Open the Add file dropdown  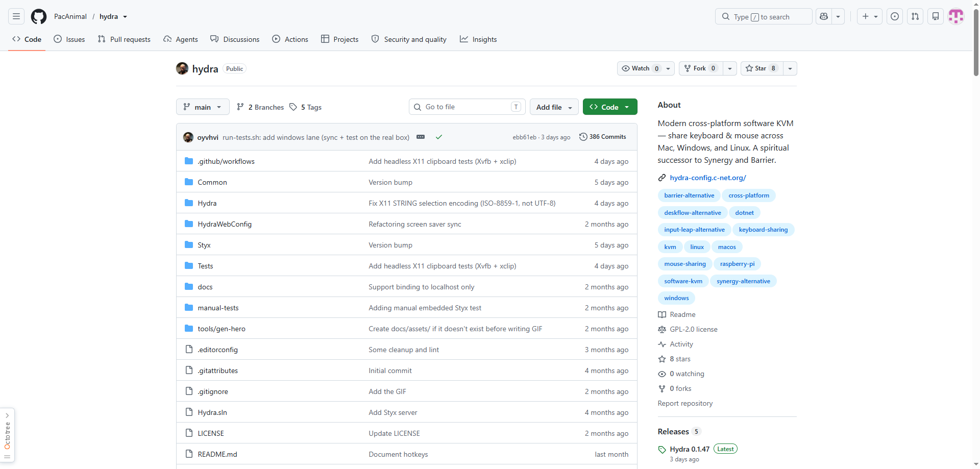[554, 107]
